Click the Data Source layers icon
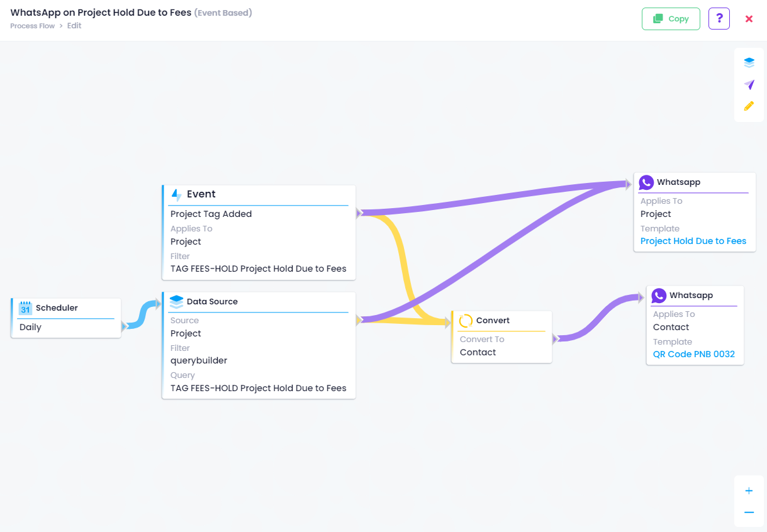Screen dimensions: 767x532 (x=176, y=302)
